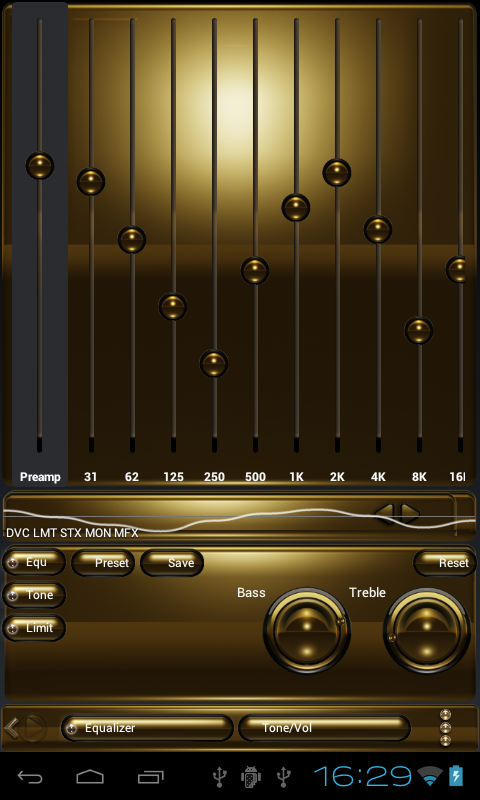
Task: Toggle the Tone switch
Action: (34, 595)
